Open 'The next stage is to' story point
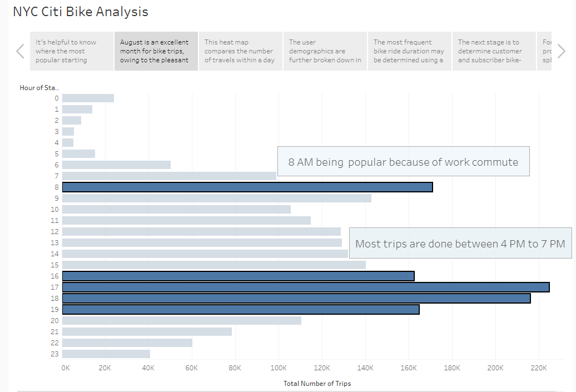Screen dimensions: 576x392 494,51
